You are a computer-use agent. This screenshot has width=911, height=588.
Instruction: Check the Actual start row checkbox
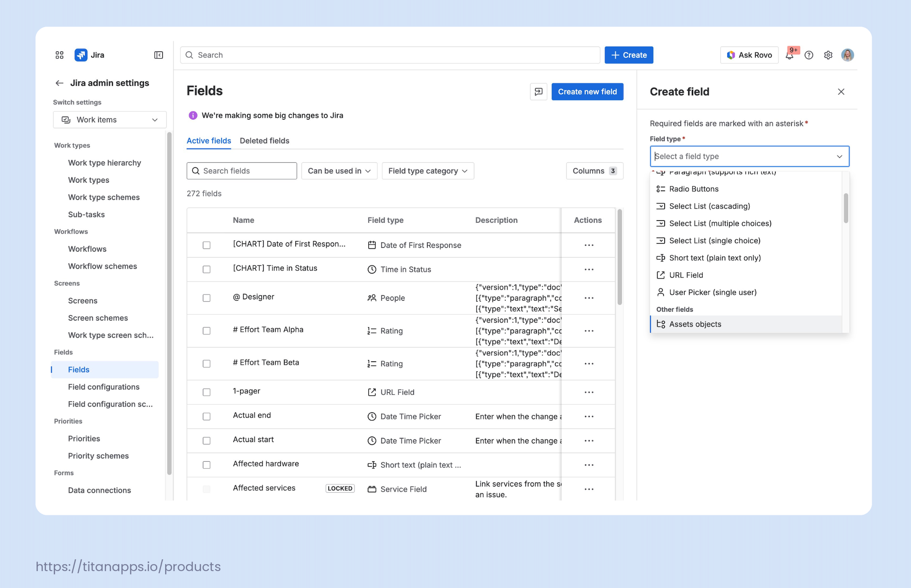[206, 441]
